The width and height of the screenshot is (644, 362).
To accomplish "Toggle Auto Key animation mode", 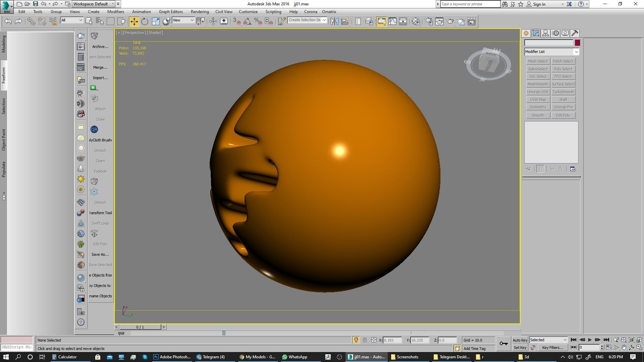I will (x=520, y=340).
